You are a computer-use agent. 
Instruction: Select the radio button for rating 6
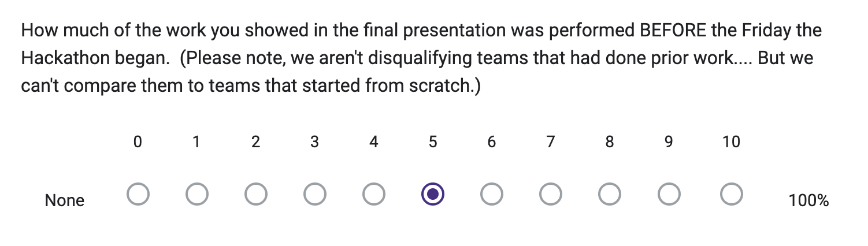coord(492,195)
